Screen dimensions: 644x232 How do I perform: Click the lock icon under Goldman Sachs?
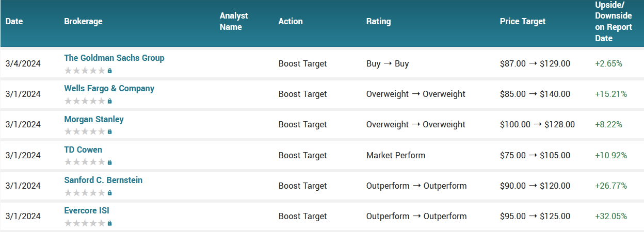pyautogui.click(x=109, y=71)
